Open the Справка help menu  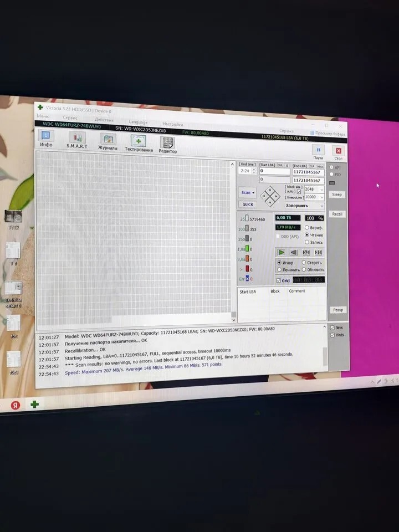[287, 131]
